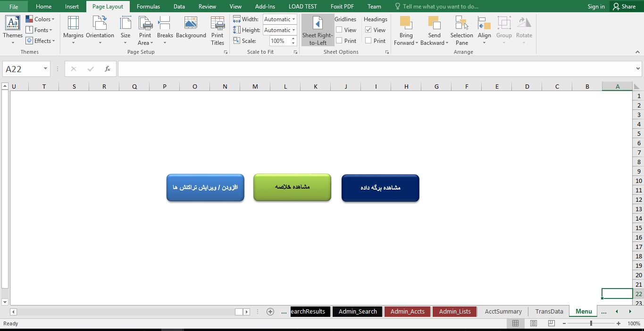Uncheck Headings View checkbox

[x=368, y=30]
